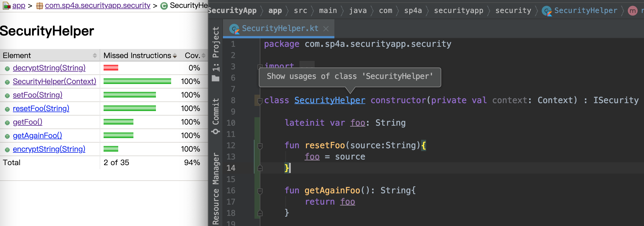Click the app report icon in breadcrumb

coord(6,6)
